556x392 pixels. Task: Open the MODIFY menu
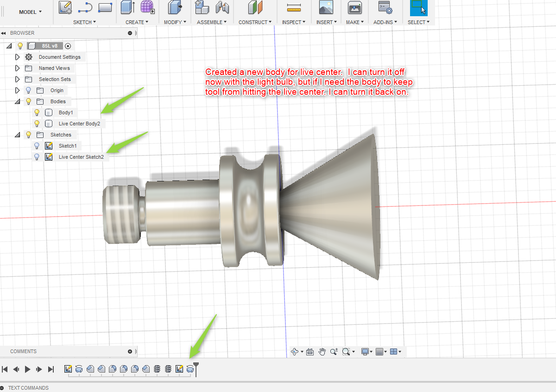tap(175, 22)
